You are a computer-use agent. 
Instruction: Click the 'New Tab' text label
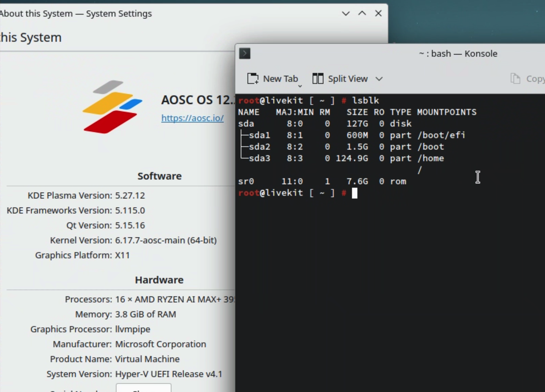pyautogui.click(x=280, y=79)
